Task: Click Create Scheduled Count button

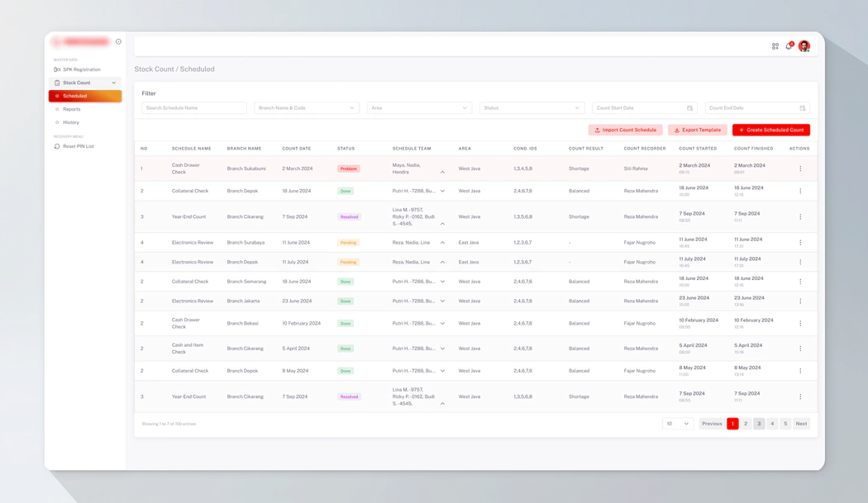Action: [x=771, y=130]
